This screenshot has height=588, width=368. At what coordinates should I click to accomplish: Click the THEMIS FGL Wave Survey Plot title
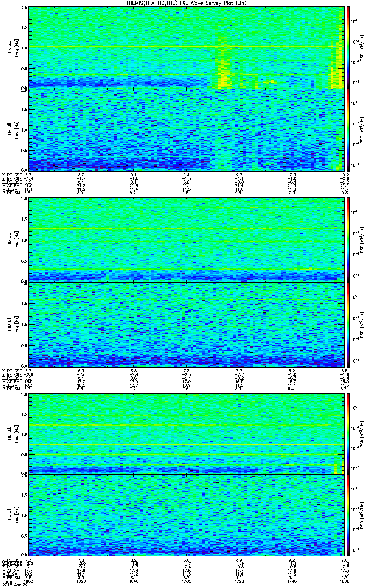click(186, 3)
